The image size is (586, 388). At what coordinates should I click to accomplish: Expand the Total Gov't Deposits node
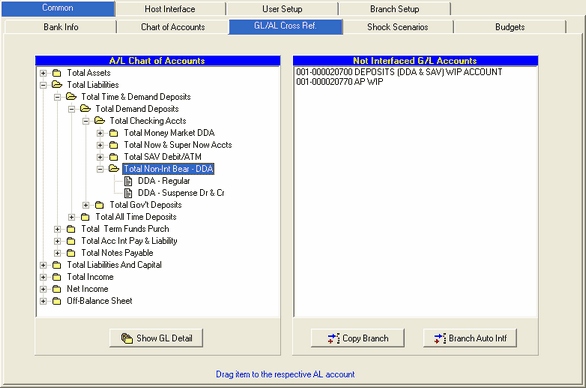(x=86, y=205)
